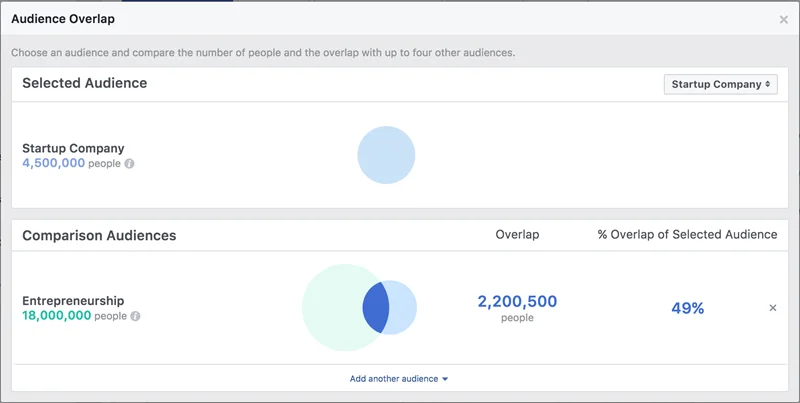Click the green Entrepreneurship circle
800x403 pixels.
(x=332, y=308)
